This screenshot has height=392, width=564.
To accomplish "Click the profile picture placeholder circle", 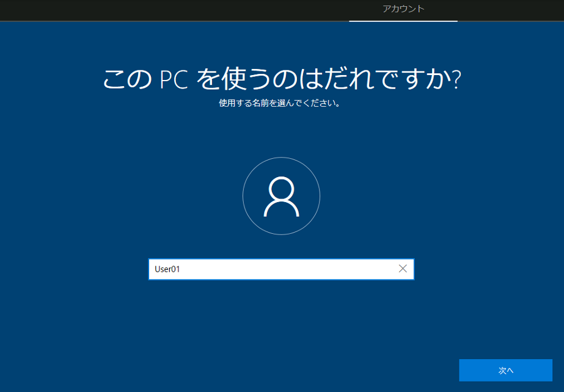I will (x=281, y=195).
